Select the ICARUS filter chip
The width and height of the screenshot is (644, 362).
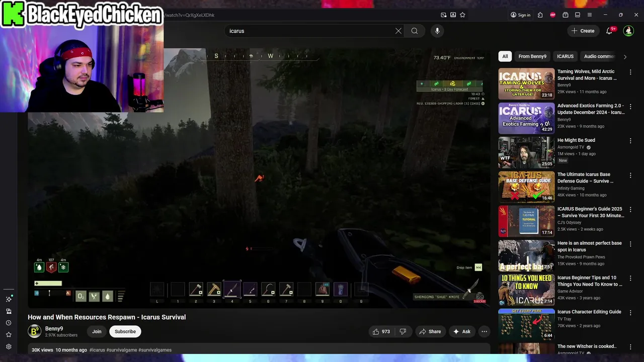click(x=566, y=56)
